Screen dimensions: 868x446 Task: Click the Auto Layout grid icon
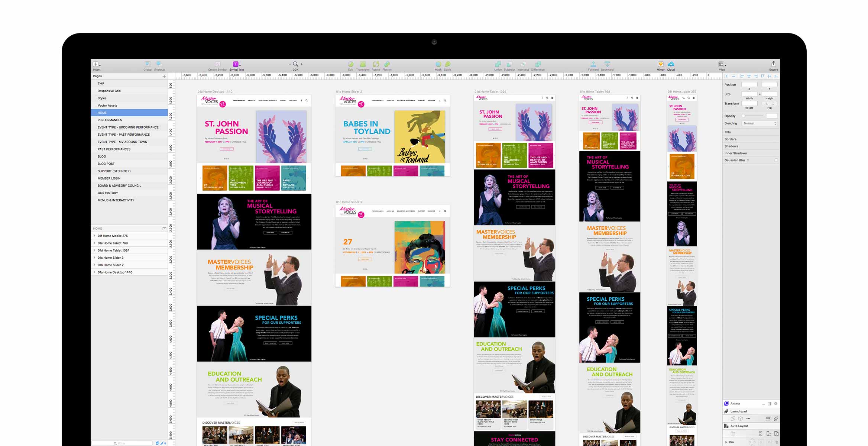click(x=761, y=434)
